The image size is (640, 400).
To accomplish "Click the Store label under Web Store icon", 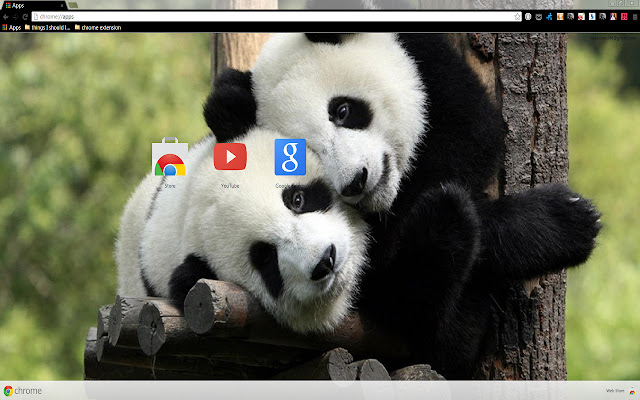I will coord(170,186).
